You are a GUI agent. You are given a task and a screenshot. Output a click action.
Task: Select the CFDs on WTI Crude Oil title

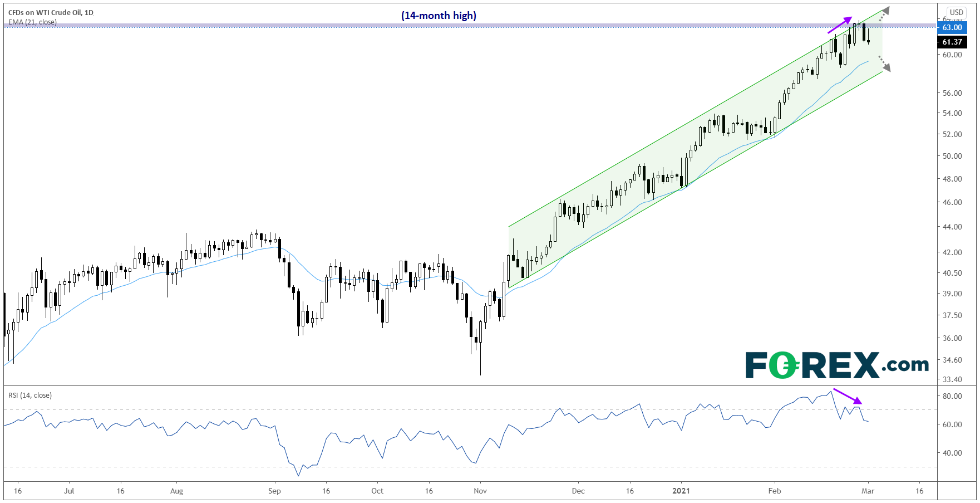point(51,12)
